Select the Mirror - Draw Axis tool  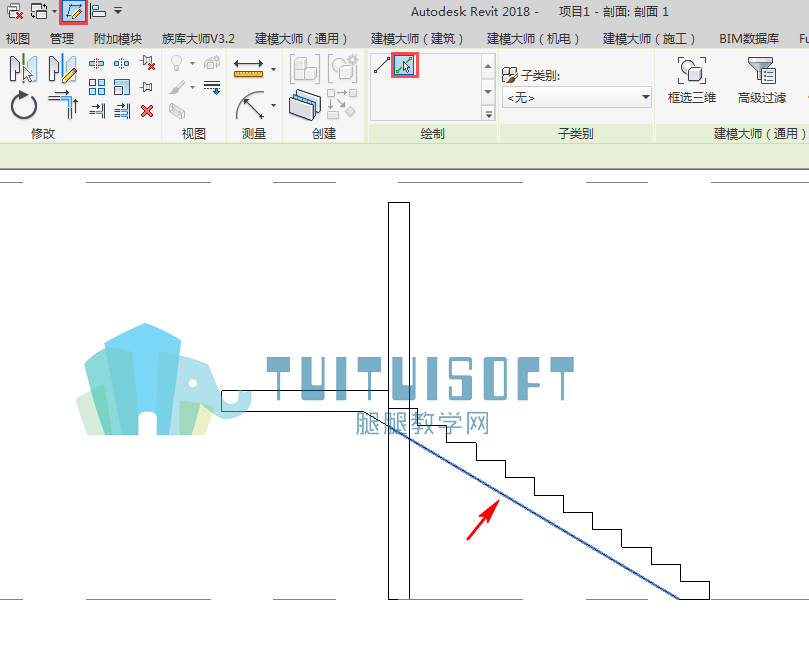[62, 68]
